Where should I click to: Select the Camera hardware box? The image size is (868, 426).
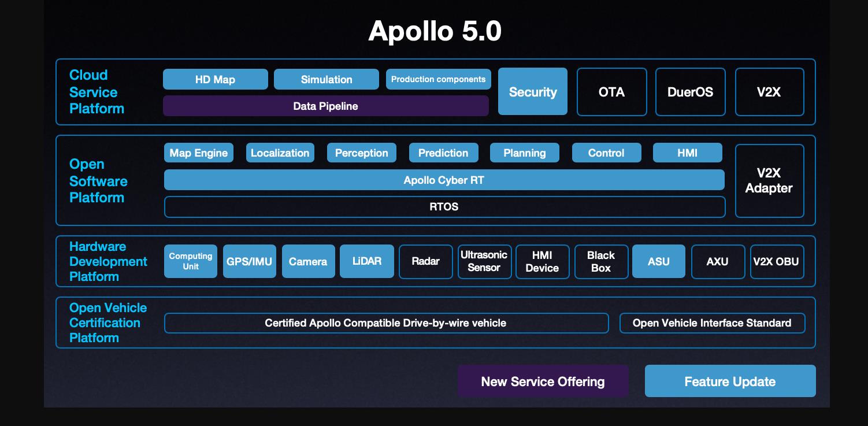pos(308,261)
